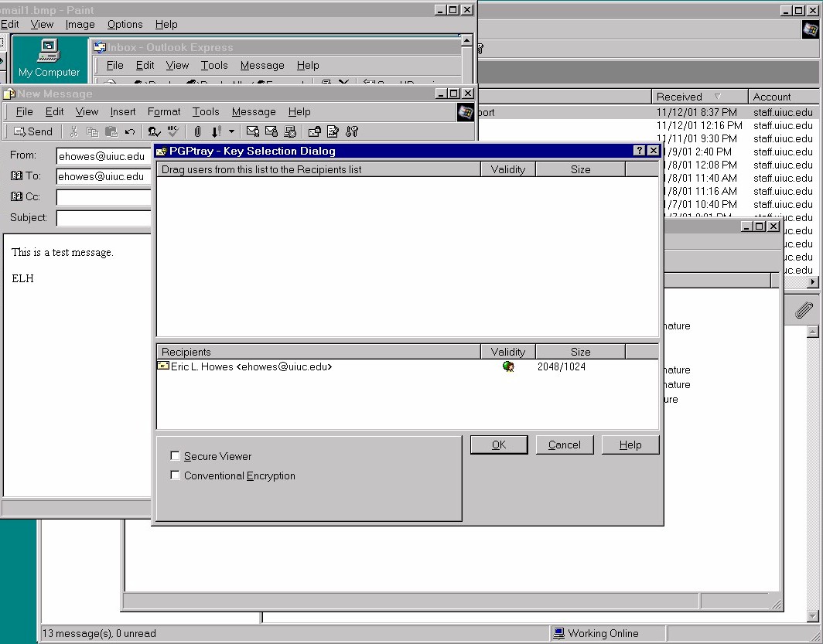This screenshot has width=823, height=644.
Task: Click scroll-right arrow of message list scrollbar
Action: click(812, 281)
